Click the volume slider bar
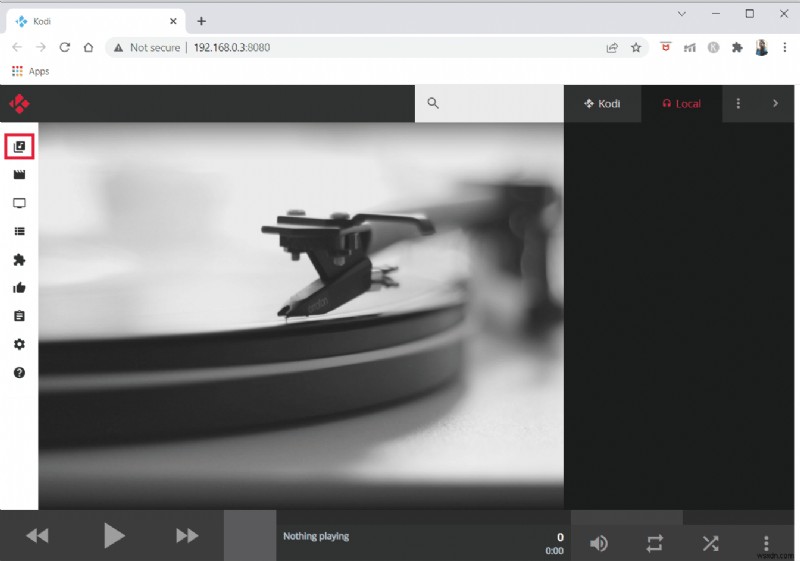The height and width of the screenshot is (561, 800). [x=626, y=517]
